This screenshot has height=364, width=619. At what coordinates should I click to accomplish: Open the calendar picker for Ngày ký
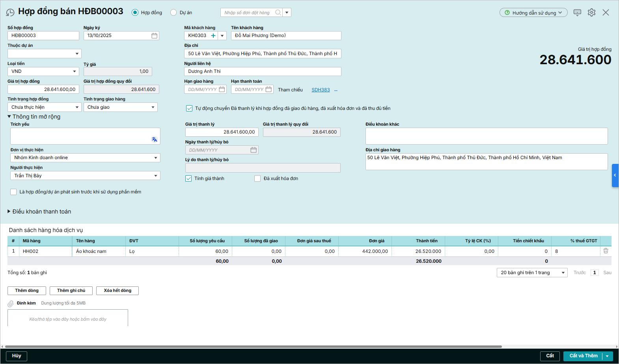coord(154,36)
